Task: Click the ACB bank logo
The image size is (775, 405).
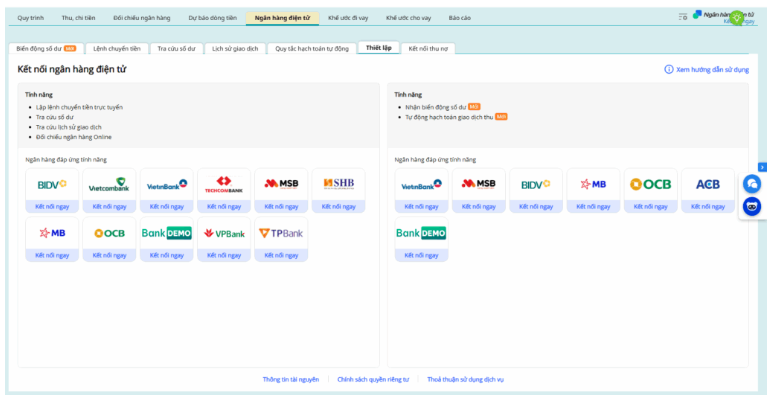Action: (707, 184)
